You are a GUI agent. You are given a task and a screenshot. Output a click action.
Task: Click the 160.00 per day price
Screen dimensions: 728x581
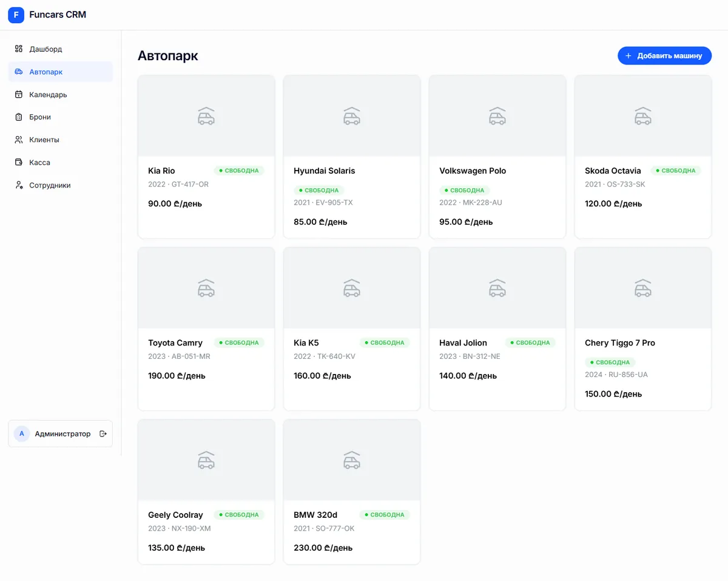322,376
